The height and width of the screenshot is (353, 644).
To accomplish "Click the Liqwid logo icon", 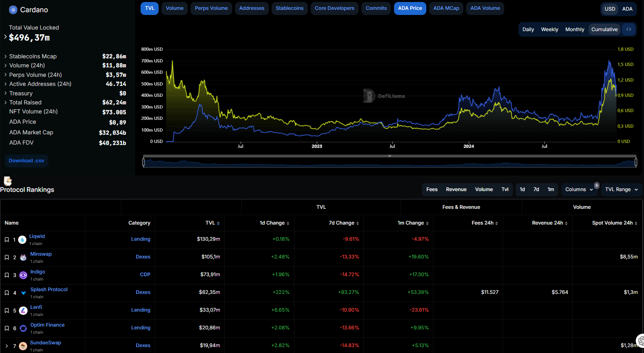I will coord(22,240).
